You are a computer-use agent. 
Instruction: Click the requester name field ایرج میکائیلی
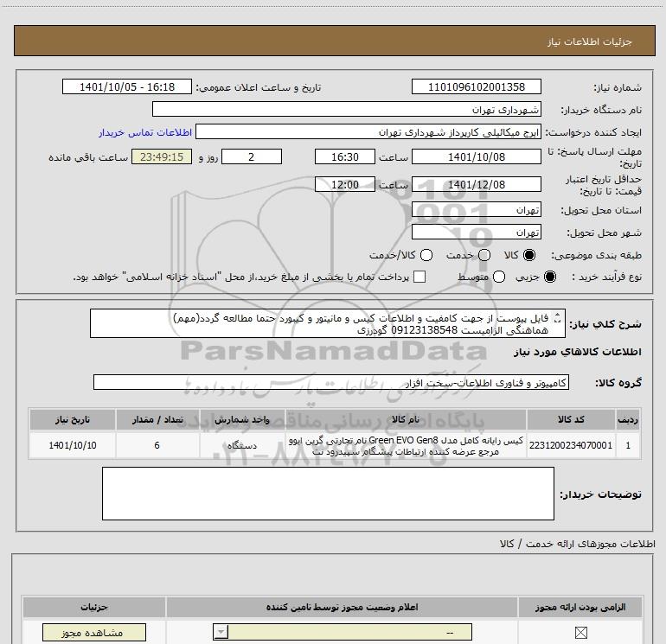368,131
